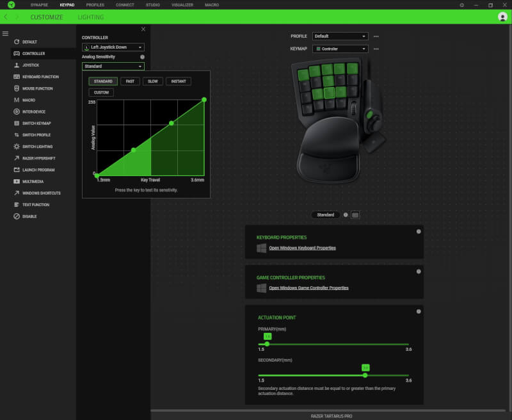
Task: Show Actuation Point info icon
Action: (x=419, y=312)
